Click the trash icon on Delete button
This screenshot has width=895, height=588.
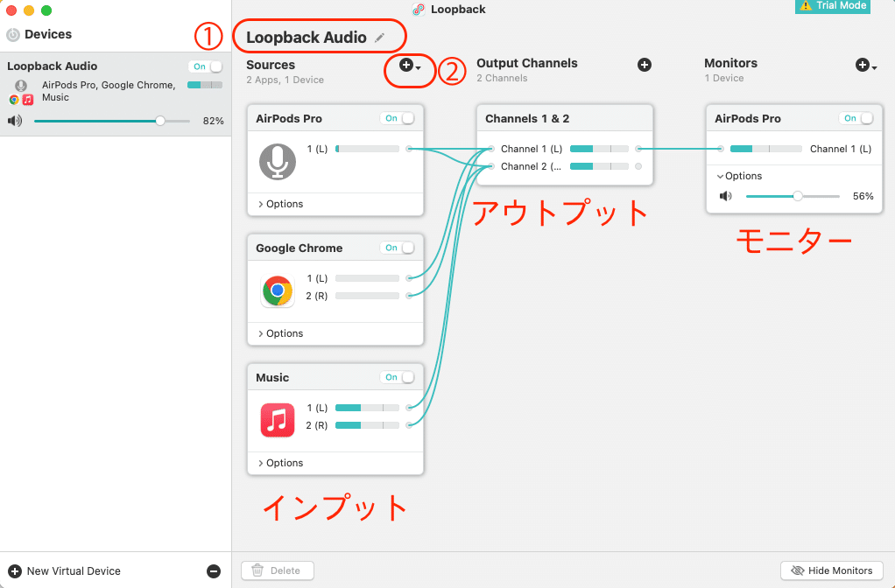click(x=257, y=570)
